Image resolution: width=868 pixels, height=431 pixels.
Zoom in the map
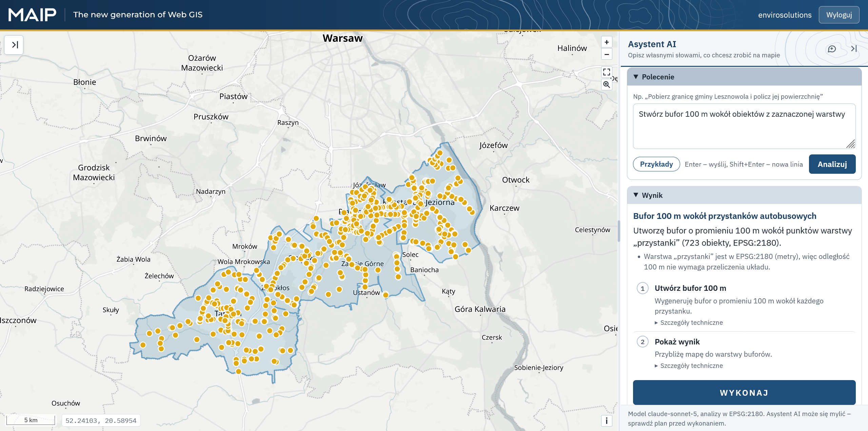pos(607,42)
